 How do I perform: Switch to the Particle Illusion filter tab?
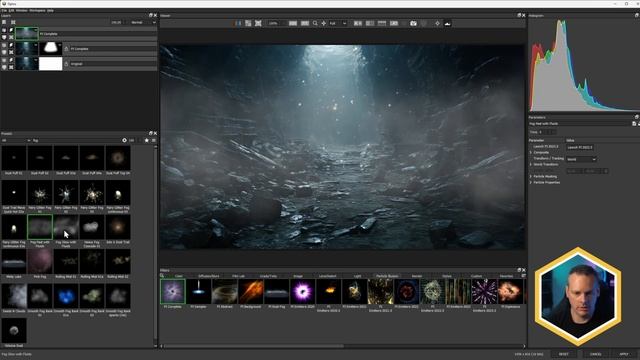(x=387, y=276)
